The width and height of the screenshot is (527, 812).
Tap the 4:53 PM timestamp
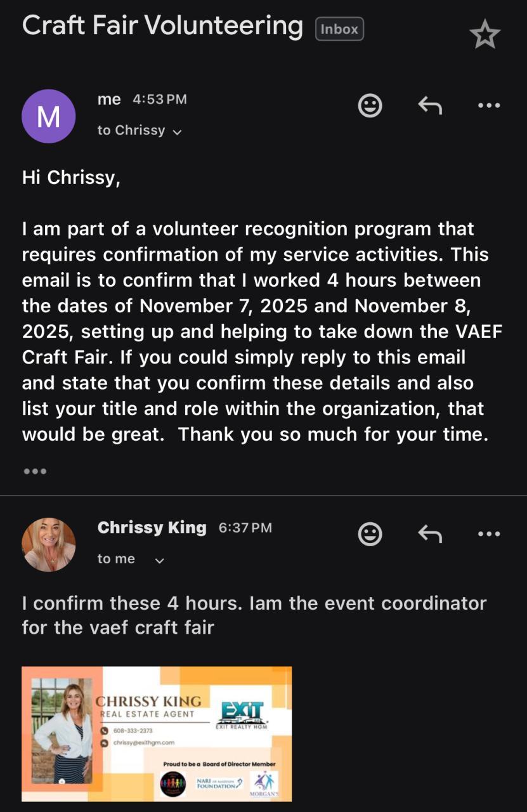pyautogui.click(x=160, y=100)
